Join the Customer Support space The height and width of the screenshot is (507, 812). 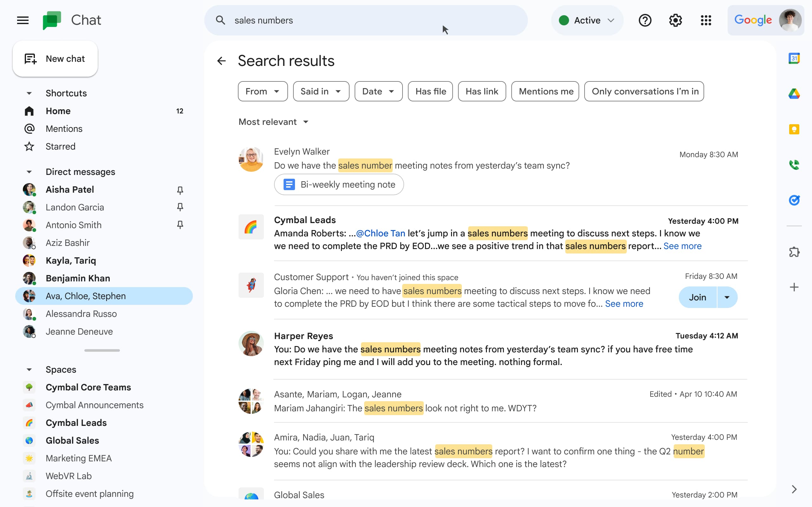(x=697, y=297)
